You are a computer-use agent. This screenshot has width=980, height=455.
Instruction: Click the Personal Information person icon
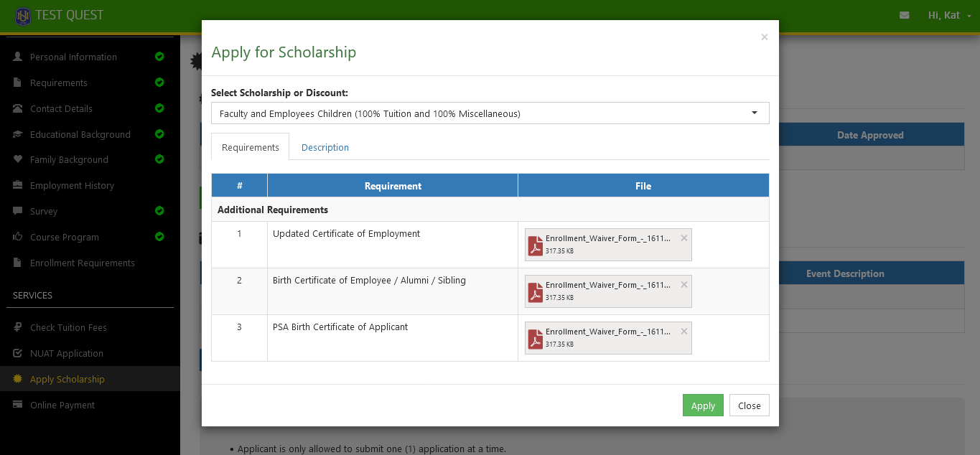pyautogui.click(x=17, y=57)
